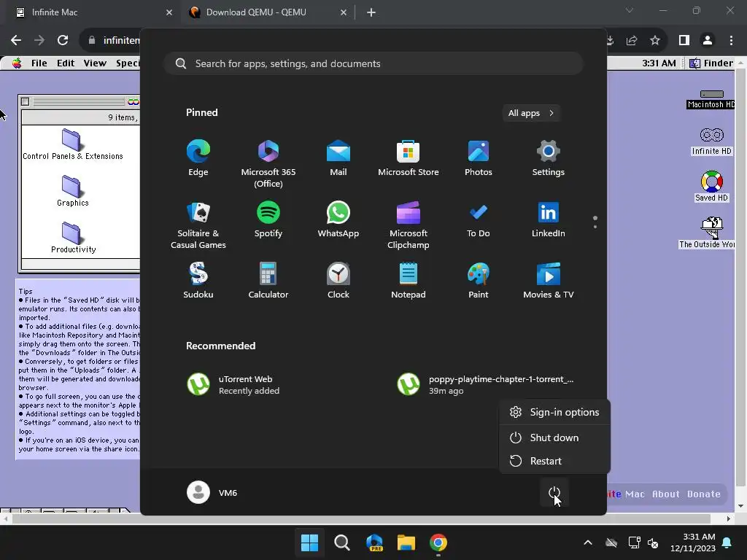
Task: Click the Start menu power button
Action: [x=554, y=492]
